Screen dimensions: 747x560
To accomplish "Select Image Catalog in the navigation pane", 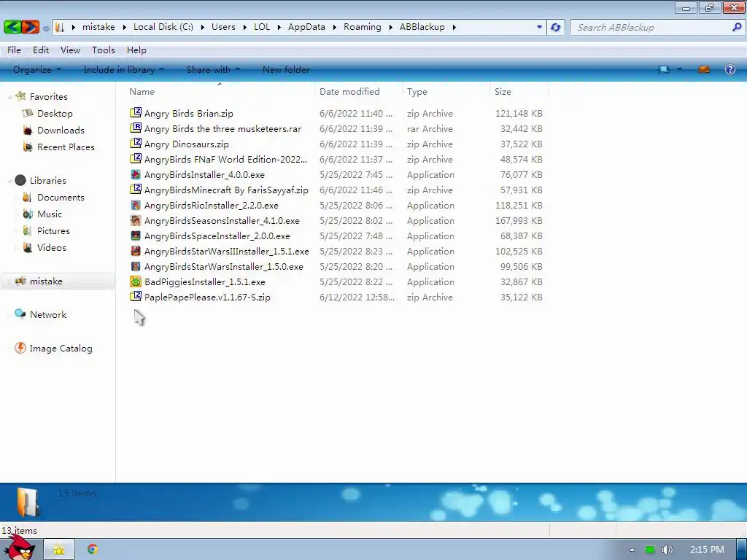I will (x=61, y=348).
